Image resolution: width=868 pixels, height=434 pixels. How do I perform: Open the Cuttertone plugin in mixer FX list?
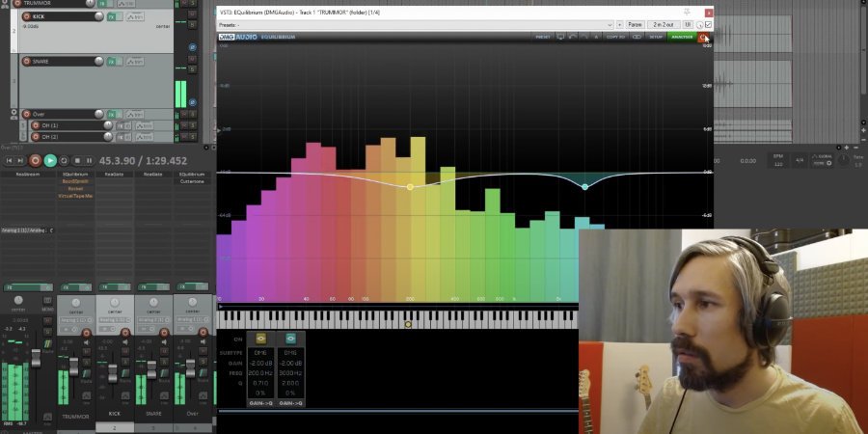click(x=192, y=181)
